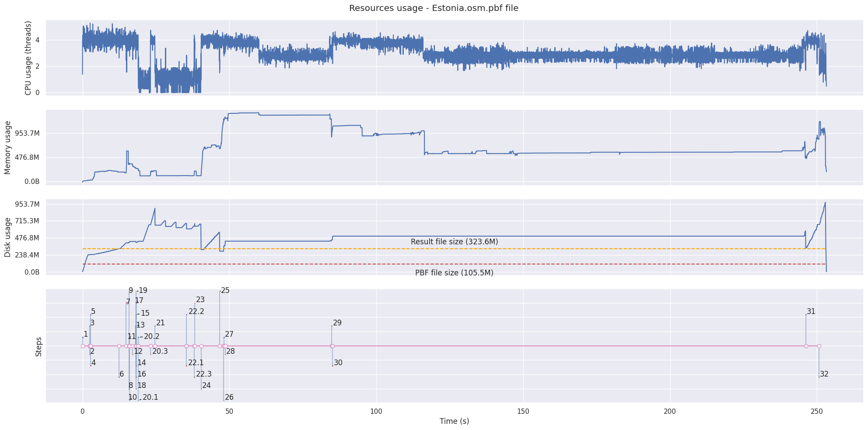Click the step label "24" in Steps plot
The image size is (868, 430).
206,386
